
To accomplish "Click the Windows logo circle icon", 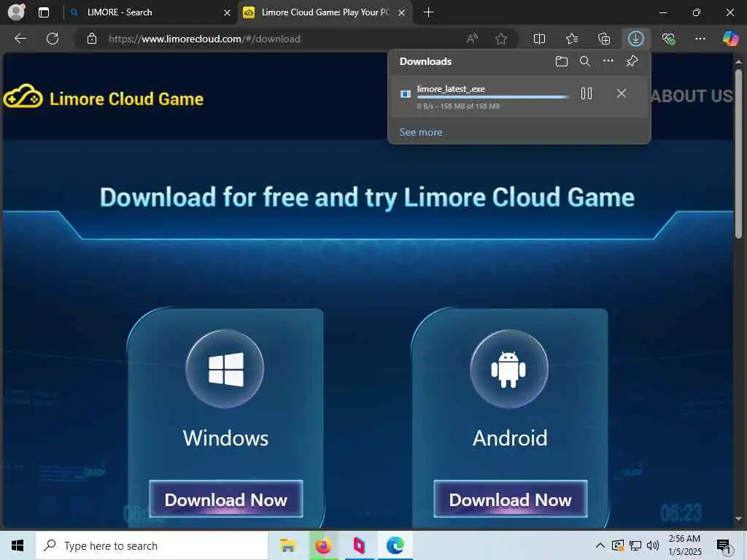I will pos(225,369).
